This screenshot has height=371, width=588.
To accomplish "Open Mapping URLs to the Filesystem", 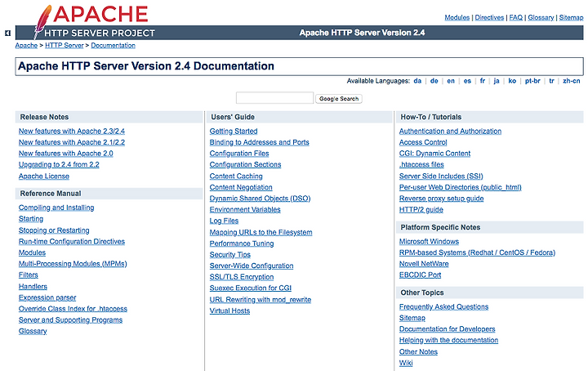I will point(261,233).
